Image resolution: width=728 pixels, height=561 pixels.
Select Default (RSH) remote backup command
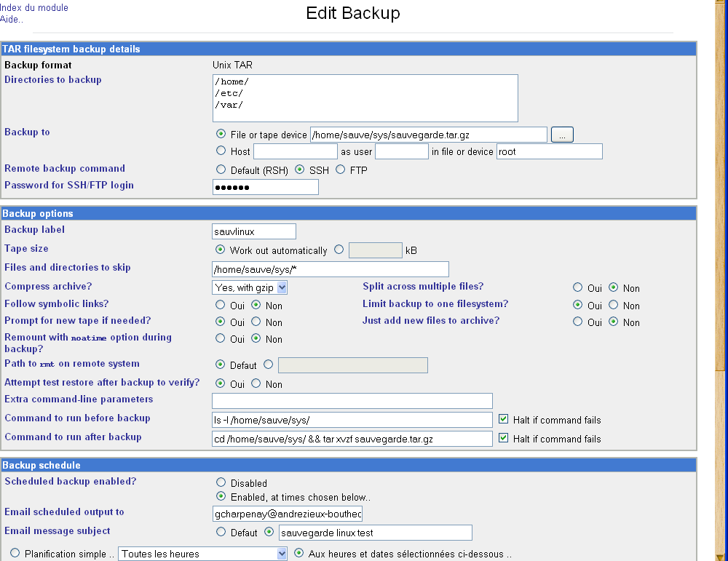point(221,170)
